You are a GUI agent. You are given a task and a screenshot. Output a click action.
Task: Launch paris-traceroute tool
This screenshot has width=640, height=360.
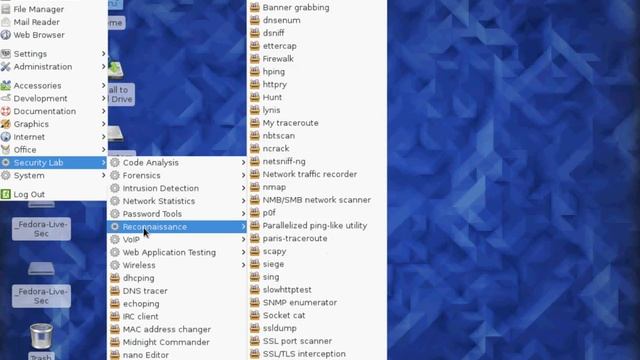point(317,238)
